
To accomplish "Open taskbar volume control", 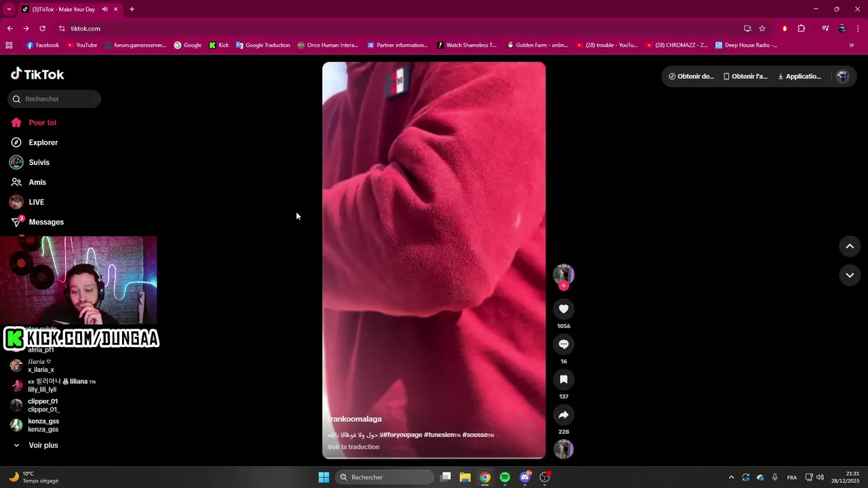I will [x=820, y=477].
